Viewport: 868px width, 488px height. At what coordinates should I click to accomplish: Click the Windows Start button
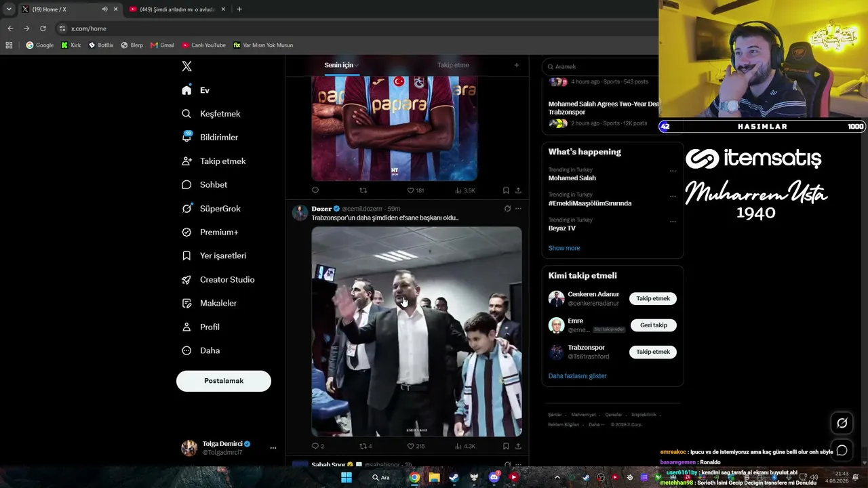click(x=347, y=477)
